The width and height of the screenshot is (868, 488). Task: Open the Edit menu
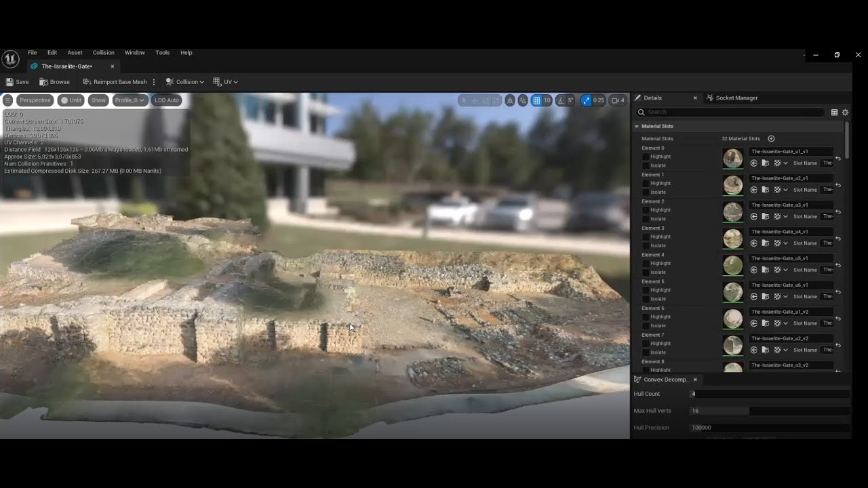[x=52, y=53]
